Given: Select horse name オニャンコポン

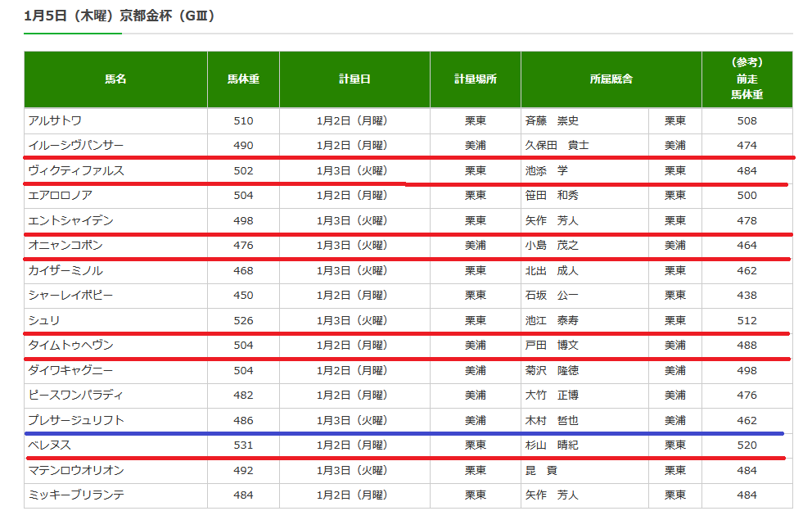Looking at the screenshot, I should click(x=65, y=245).
